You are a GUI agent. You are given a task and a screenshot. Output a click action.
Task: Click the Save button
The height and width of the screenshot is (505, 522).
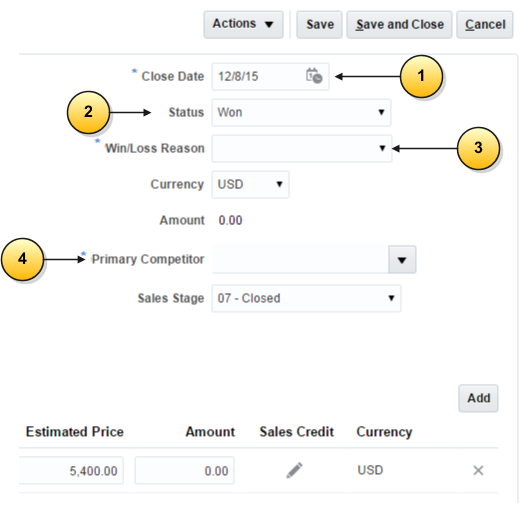click(319, 24)
